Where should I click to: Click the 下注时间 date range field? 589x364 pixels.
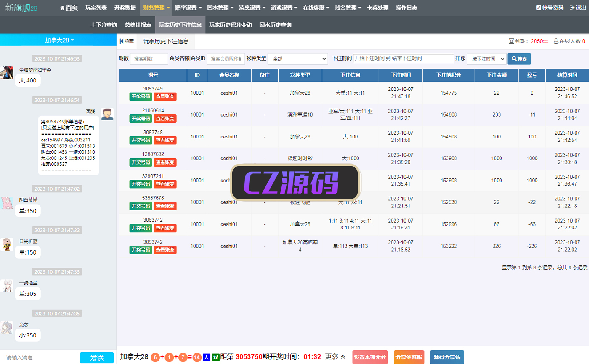(403, 58)
